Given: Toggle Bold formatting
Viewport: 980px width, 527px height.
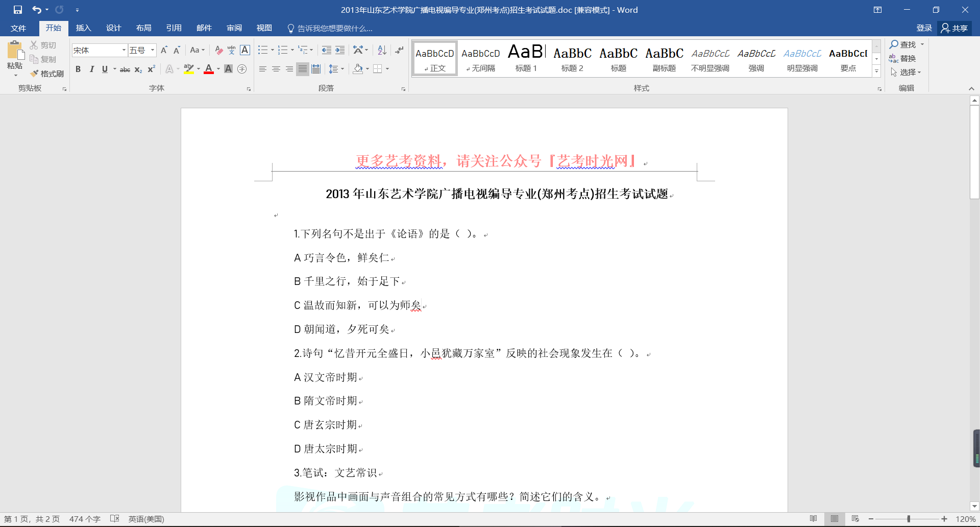Looking at the screenshot, I should coord(78,69).
